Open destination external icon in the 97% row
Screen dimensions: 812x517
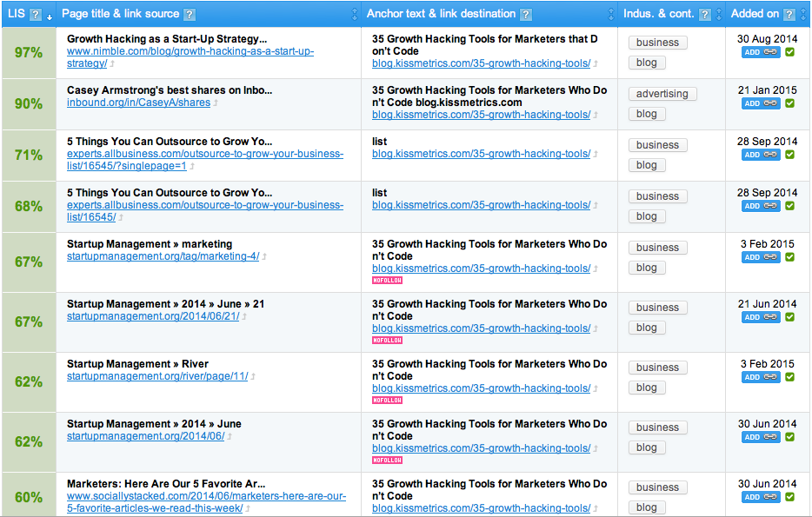596,63
